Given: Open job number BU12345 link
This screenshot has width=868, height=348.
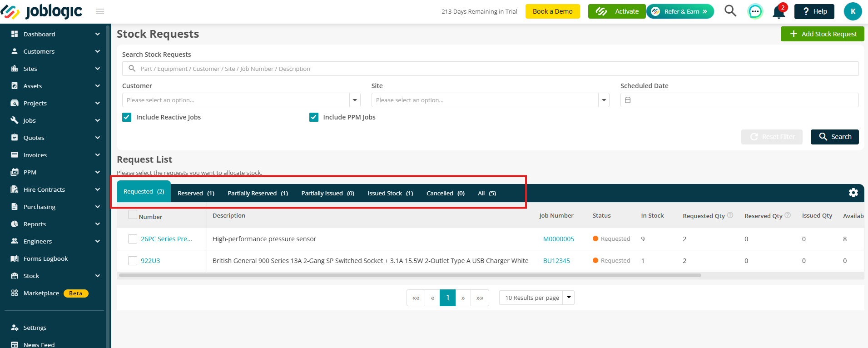Looking at the screenshot, I should pos(556,261).
